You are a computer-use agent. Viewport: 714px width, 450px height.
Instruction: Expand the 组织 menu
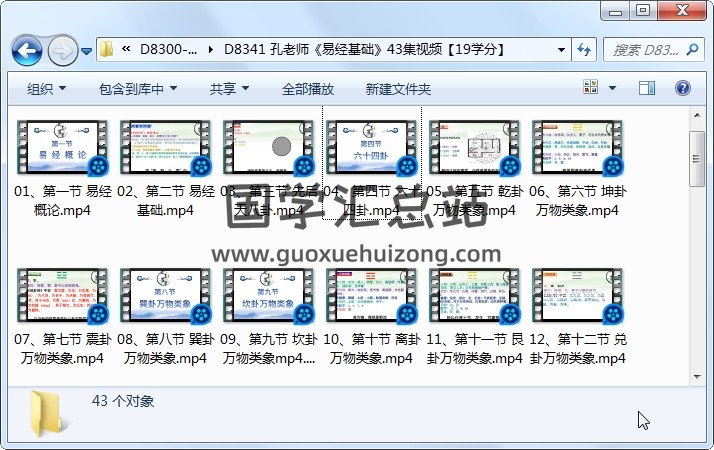coord(47,89)
